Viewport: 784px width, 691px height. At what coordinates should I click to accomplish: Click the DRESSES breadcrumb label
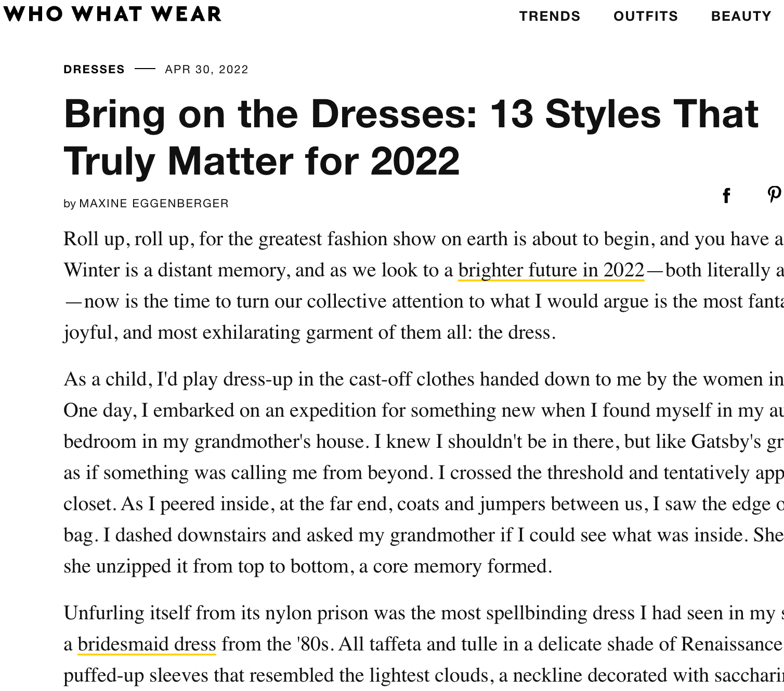pyautogui.click(x=94, y=69)
